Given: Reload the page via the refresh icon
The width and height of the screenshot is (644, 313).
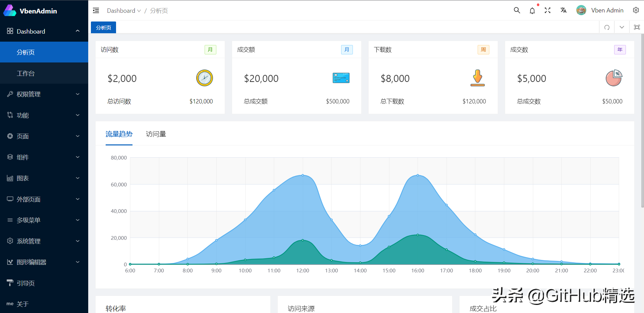Looking at the screenshot, I should click(607, 27).
